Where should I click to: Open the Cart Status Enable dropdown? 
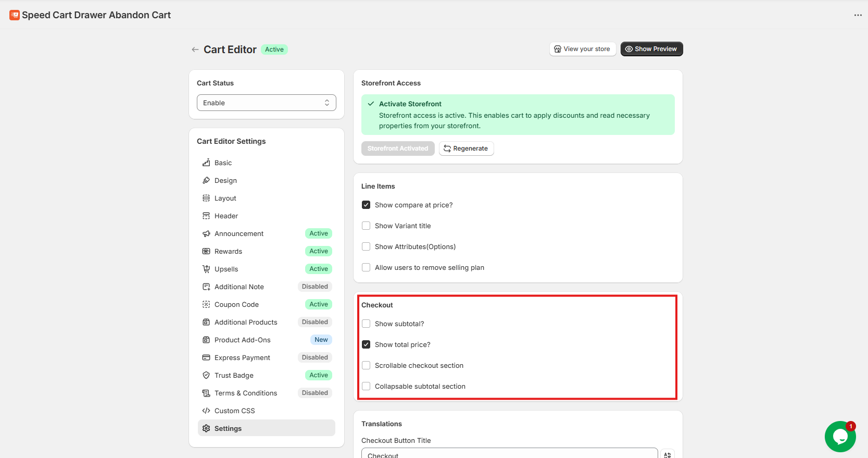(266, 103)
